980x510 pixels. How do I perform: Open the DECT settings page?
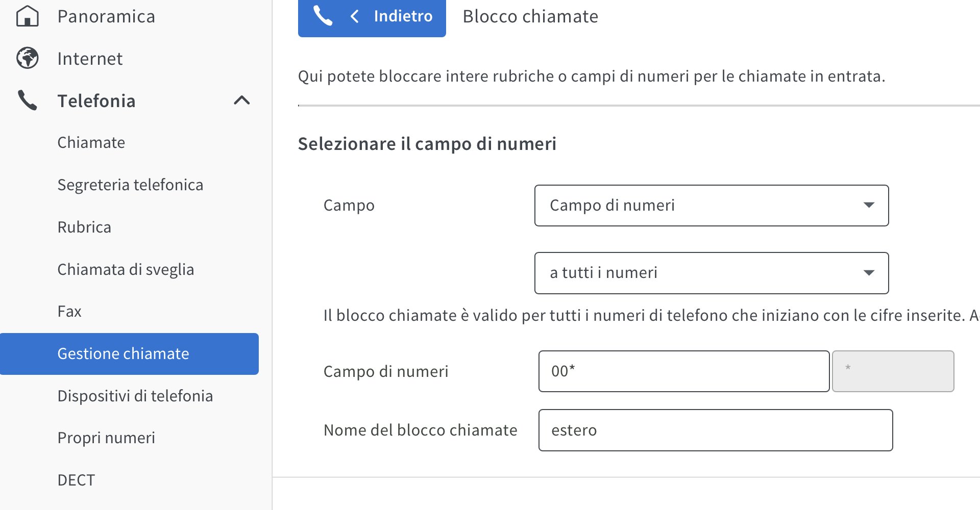(76, 480)
